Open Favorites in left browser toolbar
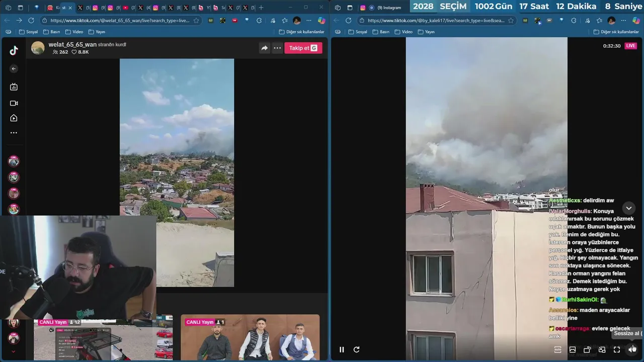Screen dimensions: 644x362 coord(284,21)
